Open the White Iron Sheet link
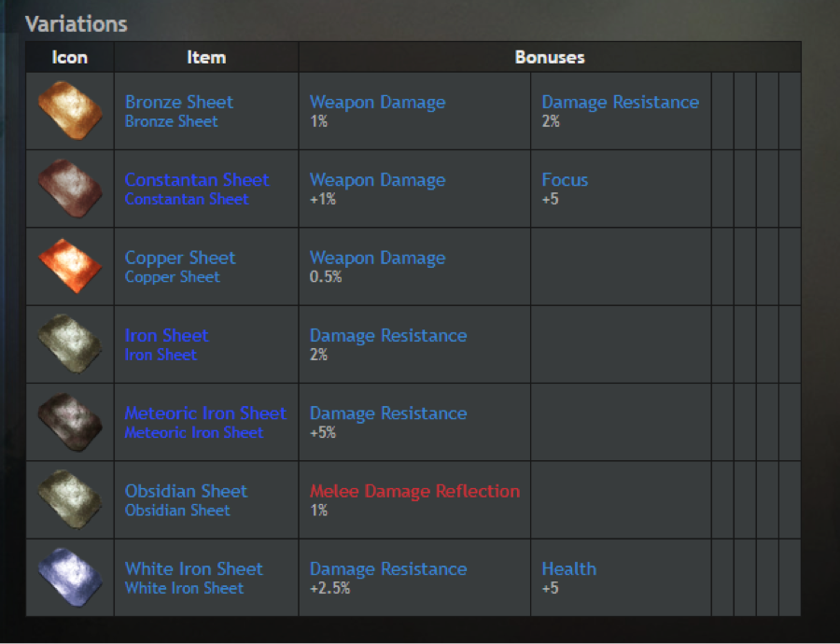 (194, 568)
